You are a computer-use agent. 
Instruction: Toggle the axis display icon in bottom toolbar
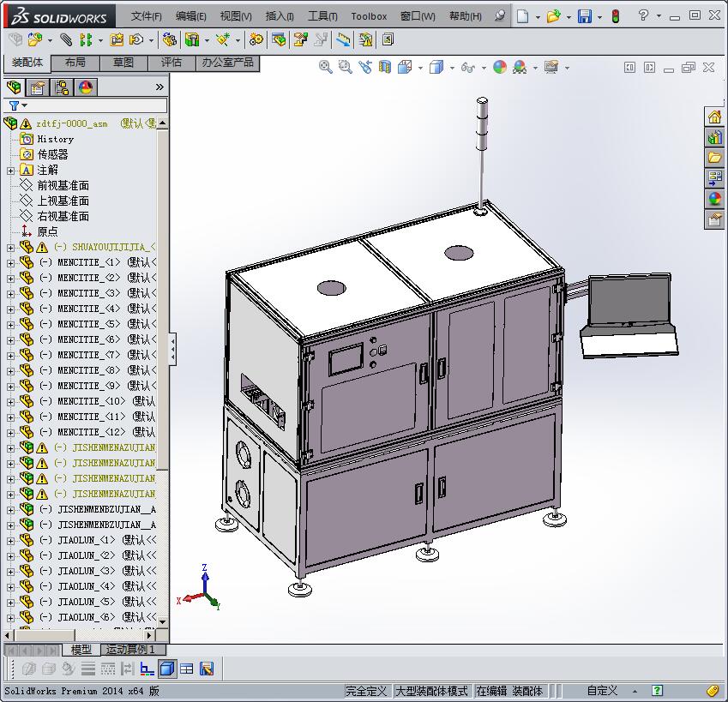tap(147, 669)
